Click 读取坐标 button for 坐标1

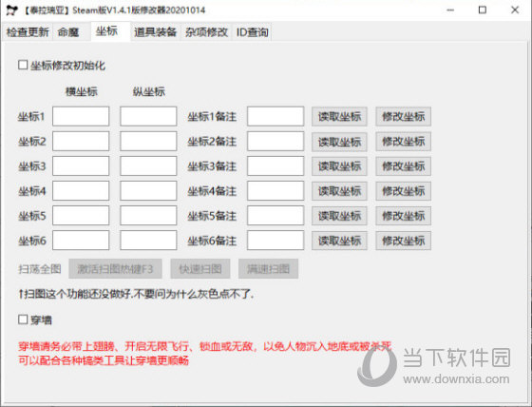click(x=339, y=117)
